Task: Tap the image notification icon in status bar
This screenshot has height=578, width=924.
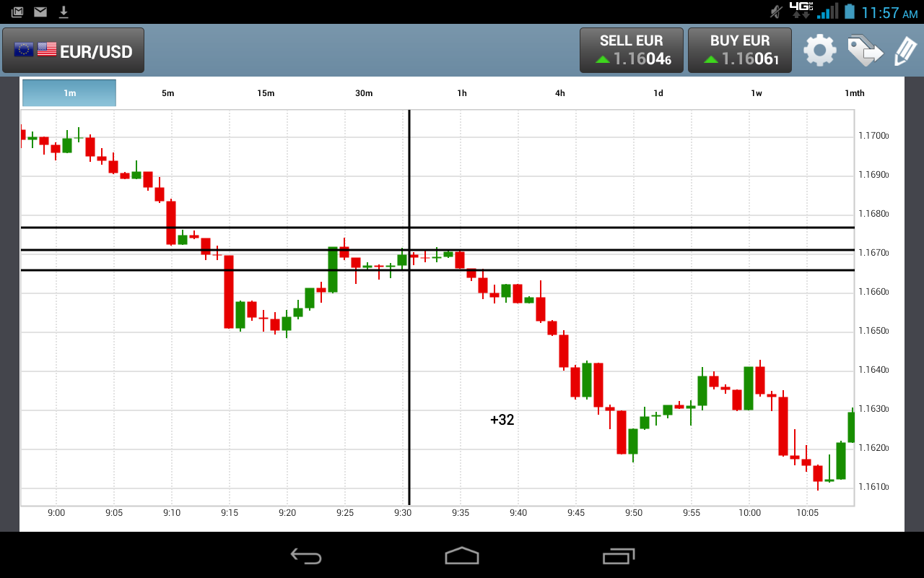Action: pyautogui.click(x=17, y=12)
